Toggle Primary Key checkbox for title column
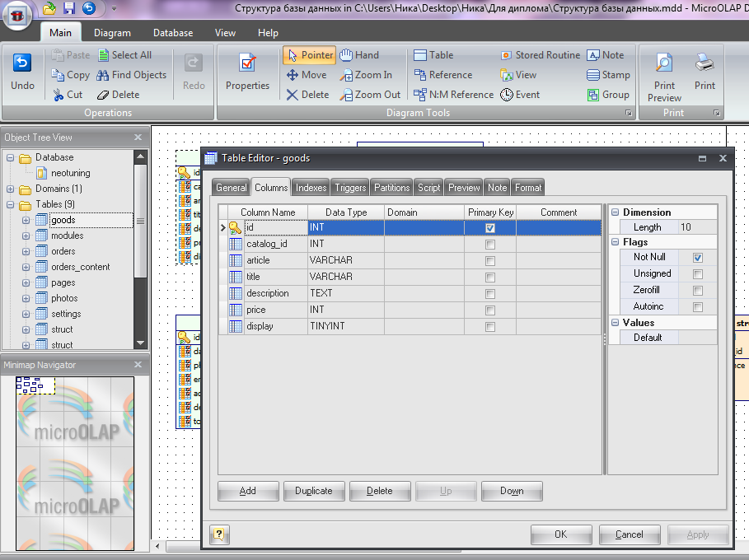 pyautogui.click(x=489, y=278)
